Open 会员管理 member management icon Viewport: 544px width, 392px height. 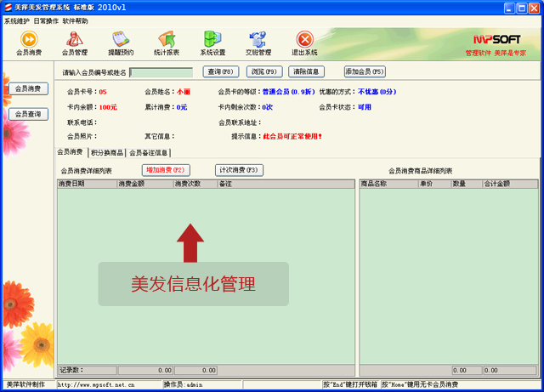(75, 43)
